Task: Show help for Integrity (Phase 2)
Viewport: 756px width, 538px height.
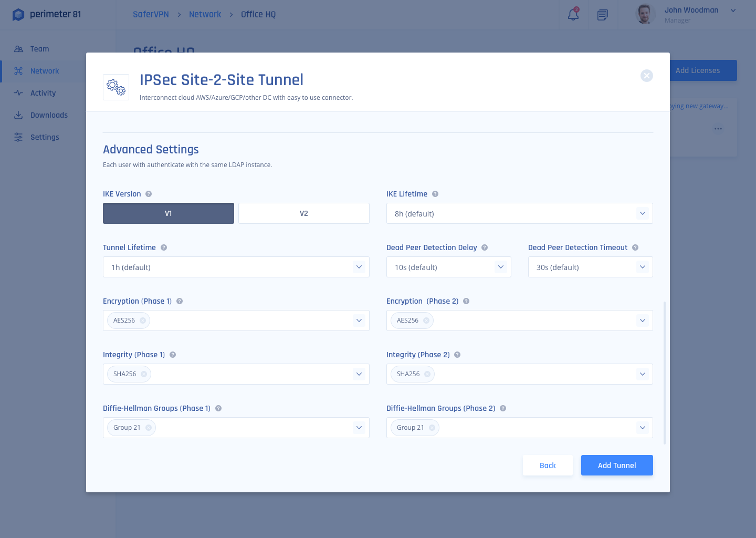Action: click(x=457, y=355)
